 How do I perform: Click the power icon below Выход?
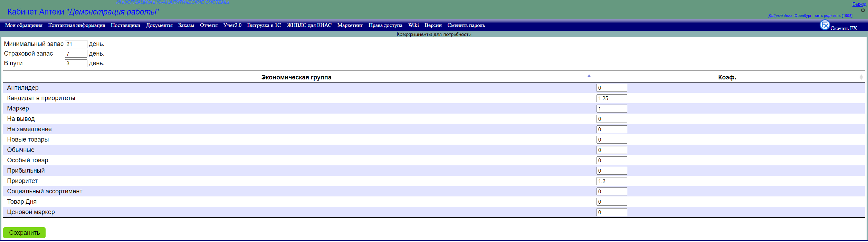[863, 10]
